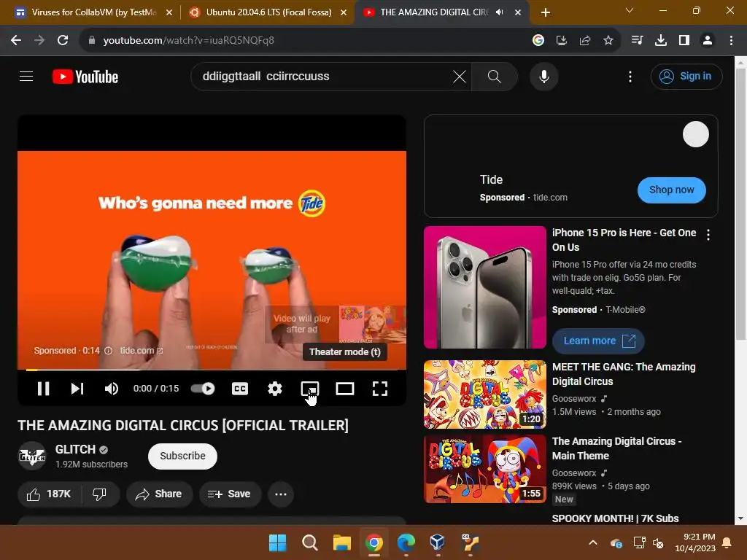
Task: Close the Ubuntu 20.04.6 LTS tab
Action: (343, 12)
